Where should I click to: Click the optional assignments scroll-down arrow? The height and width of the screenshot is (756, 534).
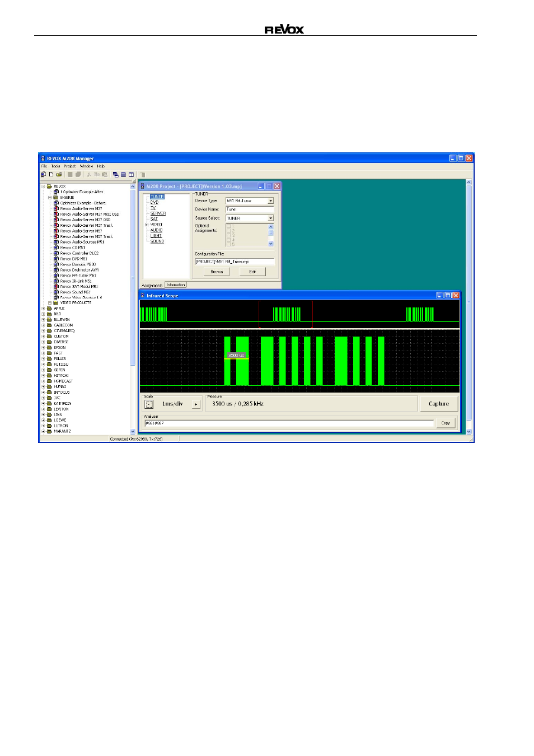click(271, 244)
